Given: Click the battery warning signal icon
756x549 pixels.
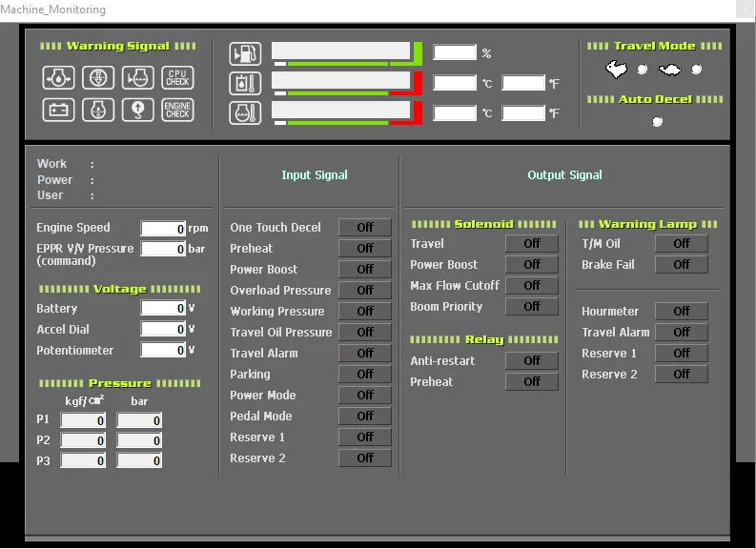Looking at the screenshot, I should [58, 110].
